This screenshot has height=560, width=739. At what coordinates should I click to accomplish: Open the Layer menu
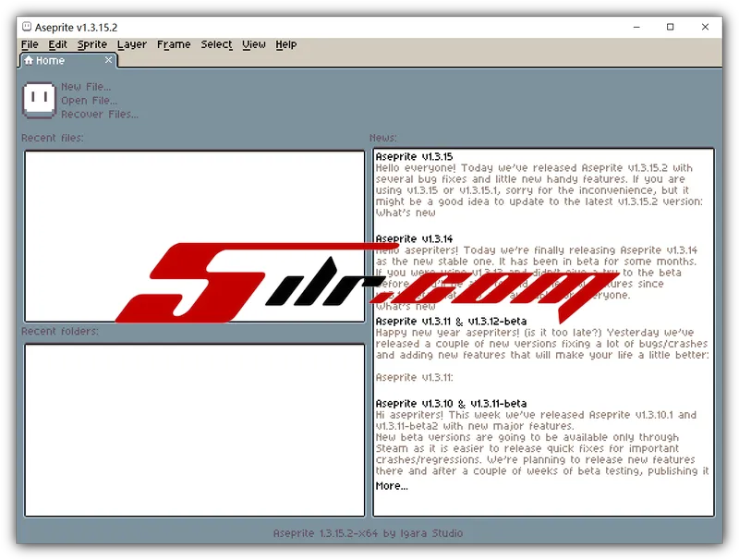(131, 44)
